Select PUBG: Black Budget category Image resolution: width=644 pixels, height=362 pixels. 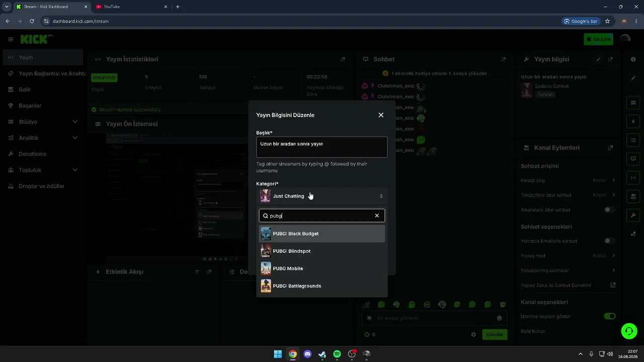322,234
